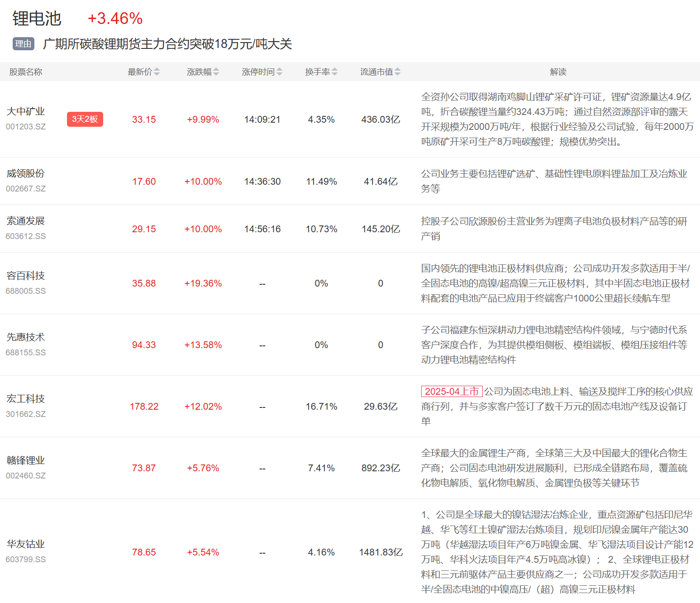Sort stocks by 换手率 arrow icon
The height and width of the screenshot is (603, 700).
334,72
